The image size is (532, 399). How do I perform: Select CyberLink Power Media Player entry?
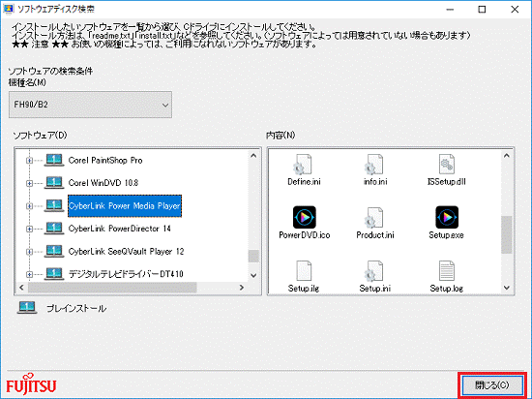click(x=125, y=205)
